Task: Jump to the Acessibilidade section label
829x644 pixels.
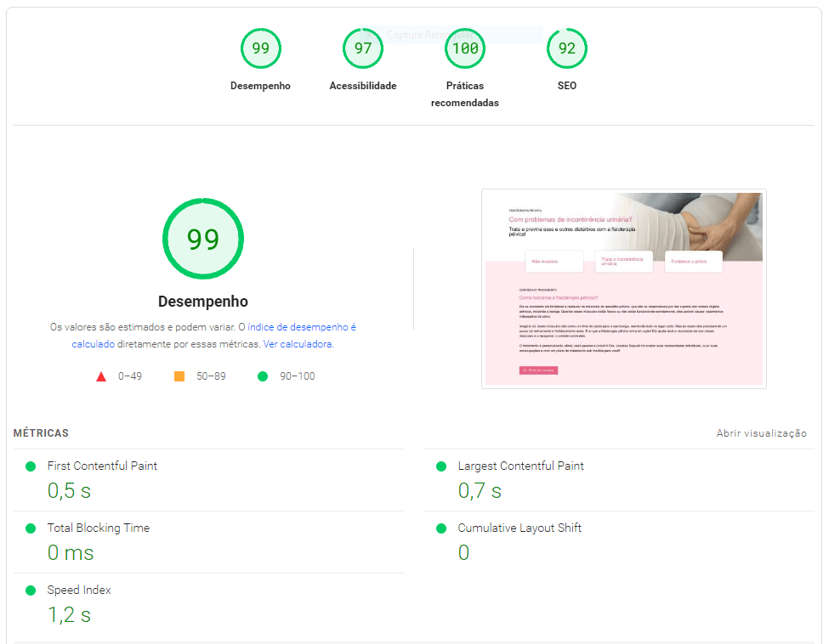Action: (363, 86)
